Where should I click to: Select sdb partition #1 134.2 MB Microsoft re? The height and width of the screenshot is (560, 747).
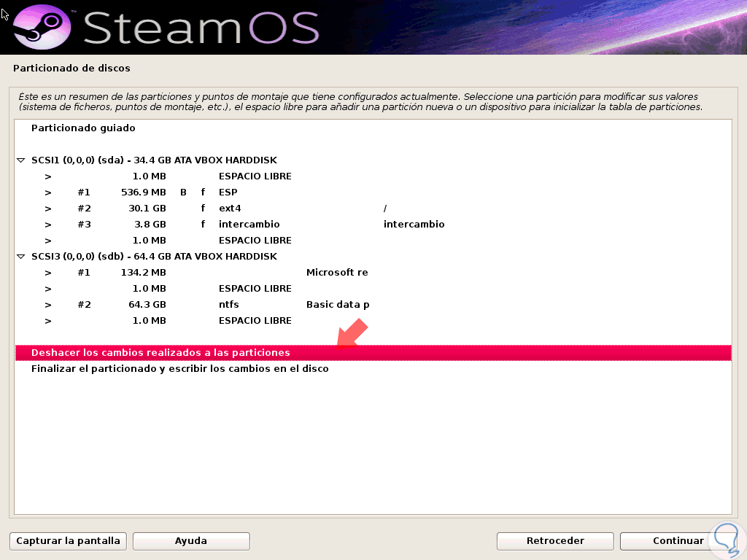pos(373,273)
